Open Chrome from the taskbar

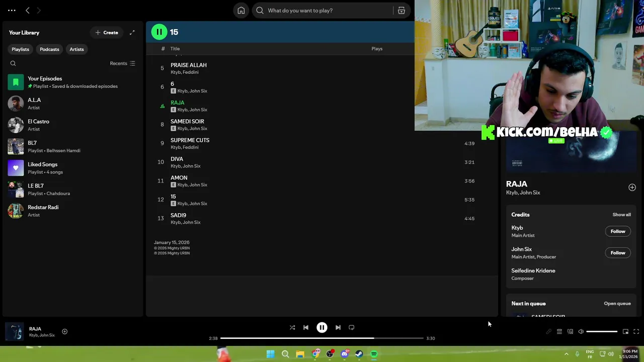[x=315, y=354]
